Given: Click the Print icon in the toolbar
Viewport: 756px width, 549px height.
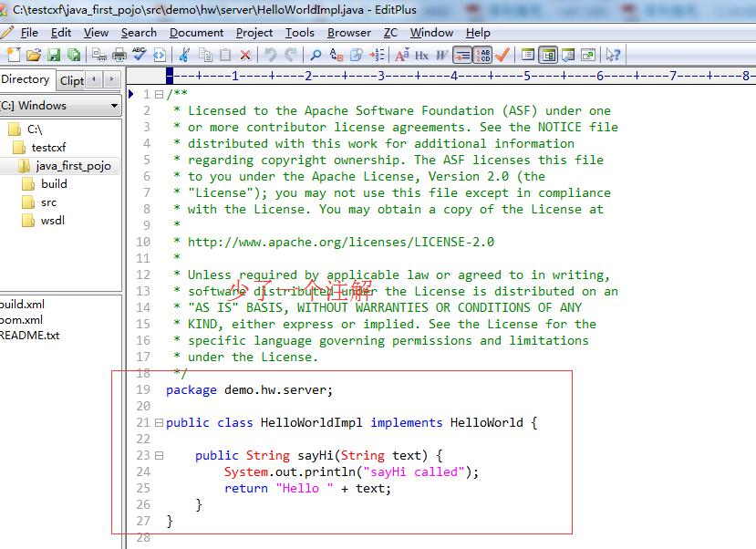Looking at the screenshot, I should [119, 55].
